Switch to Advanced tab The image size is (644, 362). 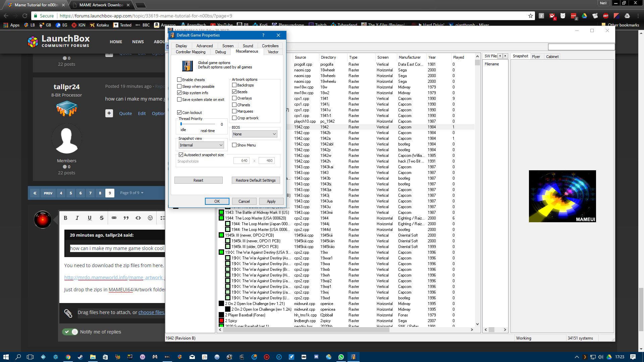pyautogui.click(x=205, y=46)
